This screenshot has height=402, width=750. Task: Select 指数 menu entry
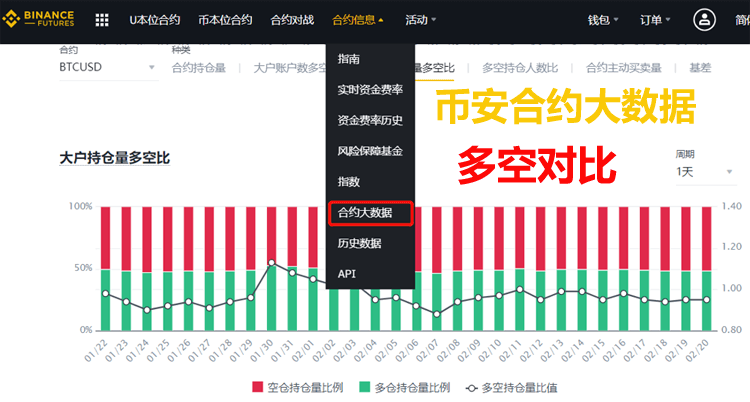click(x=348, y=181)
